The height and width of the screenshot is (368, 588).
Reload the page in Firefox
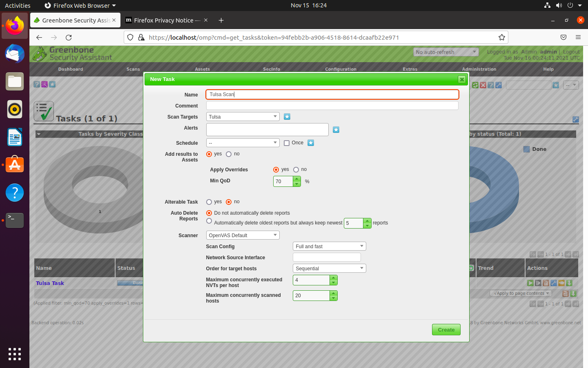(69, 37)
